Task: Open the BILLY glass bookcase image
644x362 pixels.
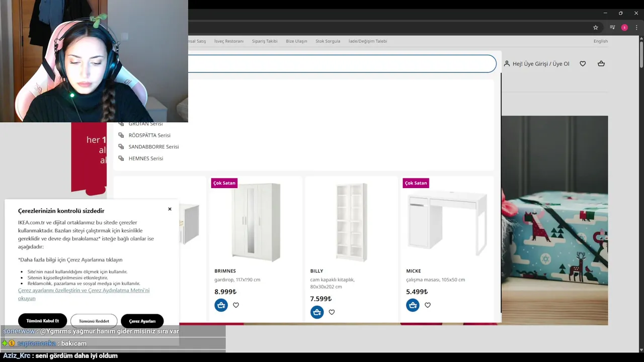Action: click(x=351, y=222)
